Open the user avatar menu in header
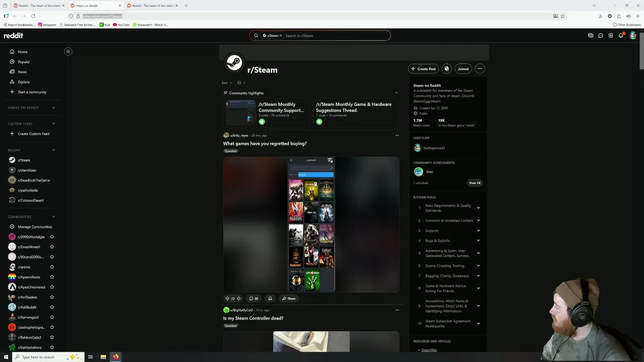The height and width of the screenshot is (362, 644). click(633, 36)
